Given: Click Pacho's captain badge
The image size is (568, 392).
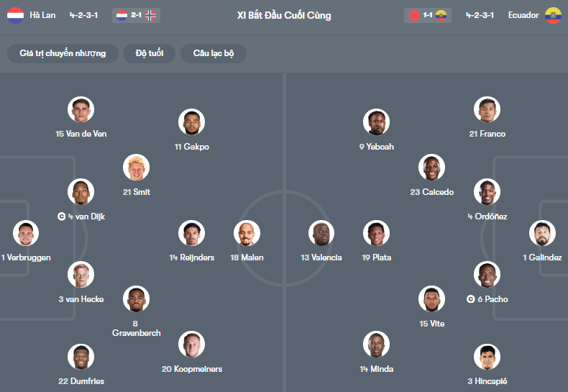Looking at the screenshot, I should 471,299.
